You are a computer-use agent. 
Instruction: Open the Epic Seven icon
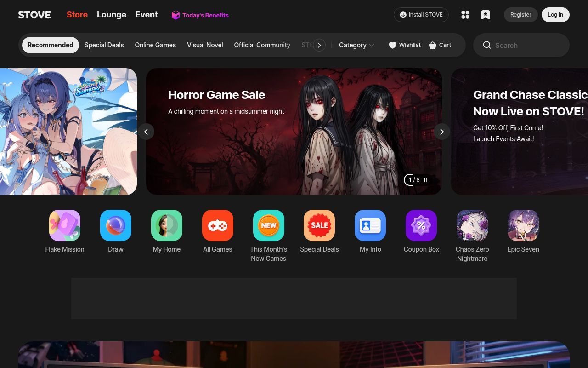coord(523,225)
